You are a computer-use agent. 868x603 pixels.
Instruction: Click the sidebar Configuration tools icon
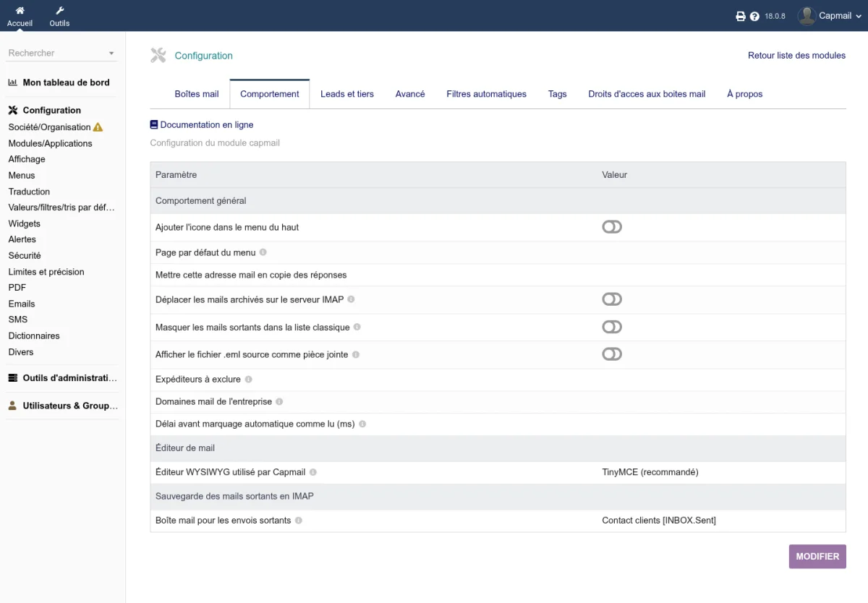coord(12,111)
